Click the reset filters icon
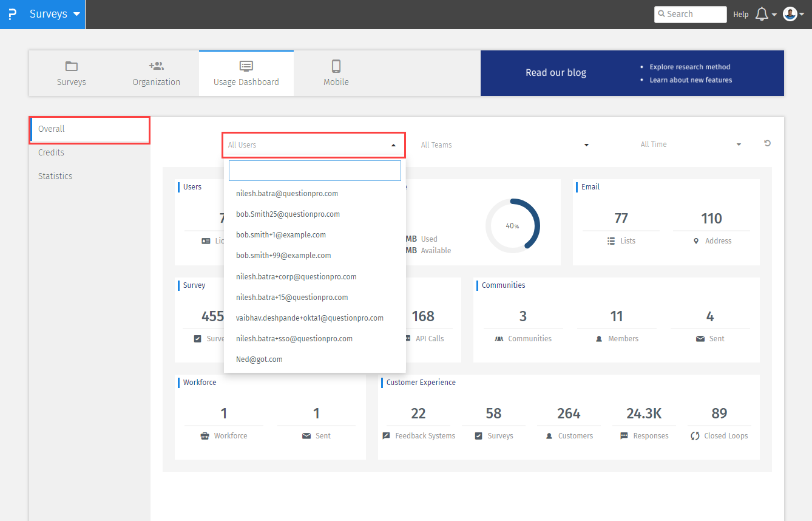This screenshot has width=812, height=521. (767, 143)
